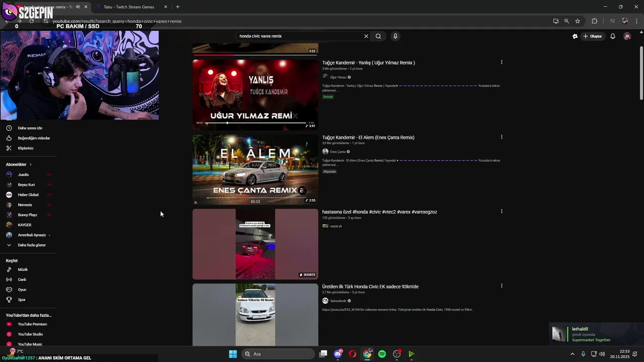The image size is (644, 362).
Task: Clear the search box with the X
Action: click(x=366, y=36)
